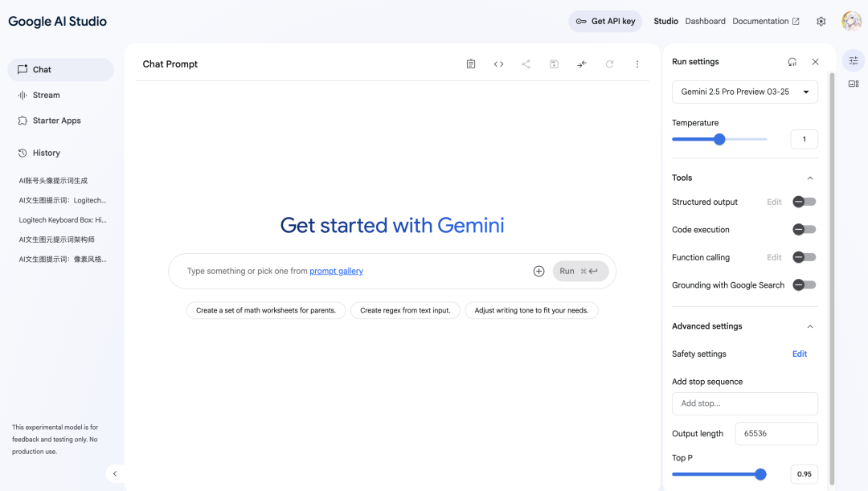Collapse the Tools section

click(x=810, y=178)
